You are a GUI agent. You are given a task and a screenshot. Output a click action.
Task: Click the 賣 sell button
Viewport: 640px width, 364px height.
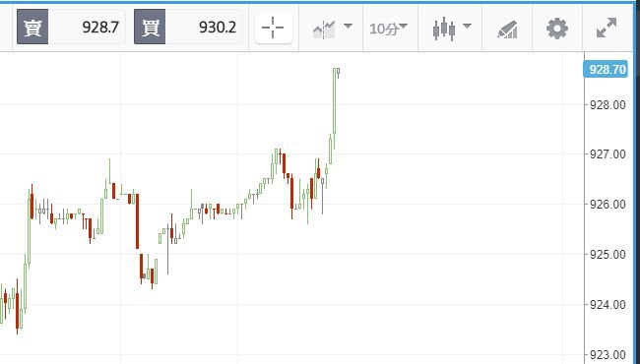coord(32,27)
